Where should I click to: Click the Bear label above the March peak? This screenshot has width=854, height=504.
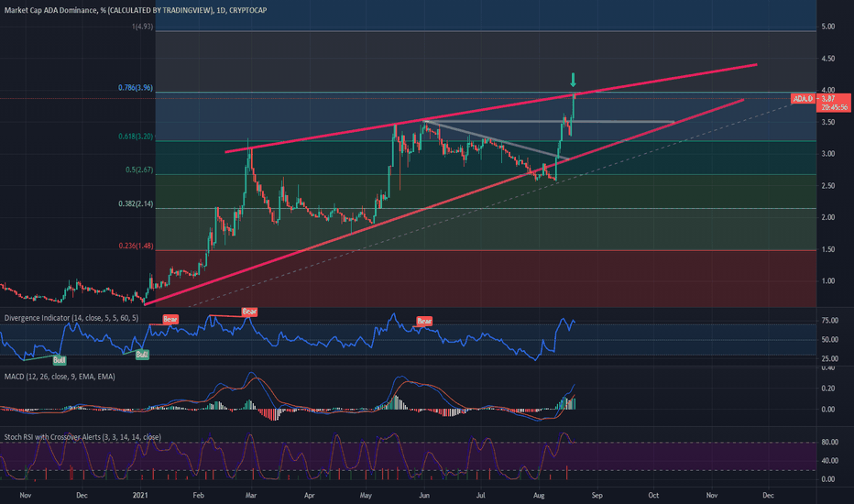[x=249, y=312]
